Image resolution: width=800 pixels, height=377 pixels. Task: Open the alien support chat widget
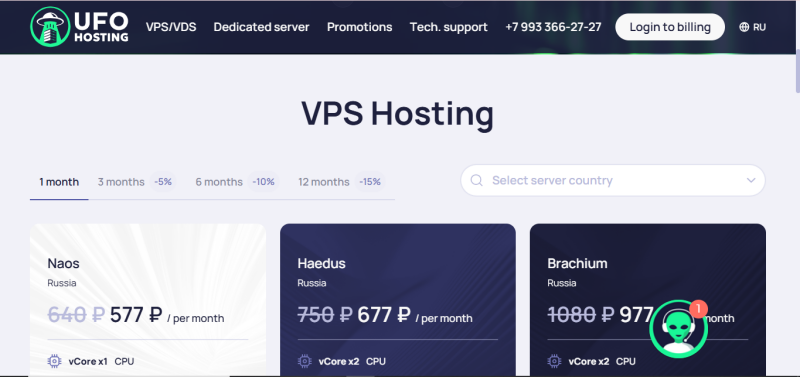tap(678, 329)
